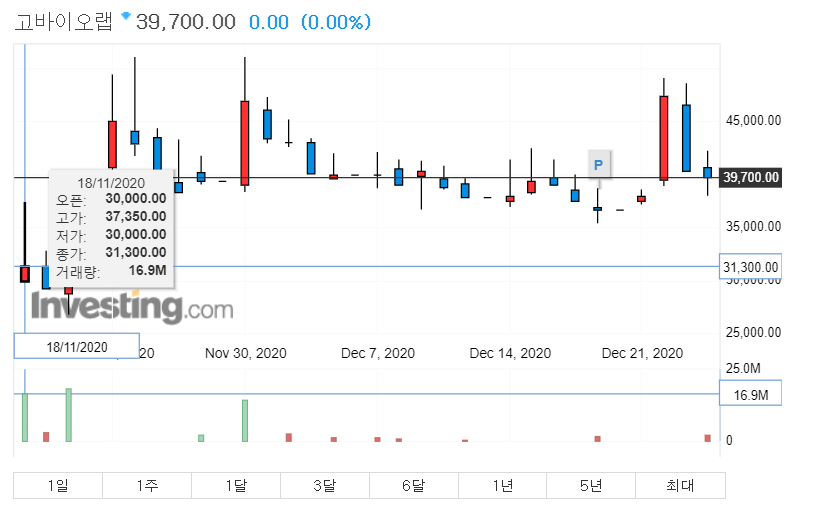Viewport: 813px width, 512px height.
Task: Click the tall red candle at Nov 30
Action: 245,143
